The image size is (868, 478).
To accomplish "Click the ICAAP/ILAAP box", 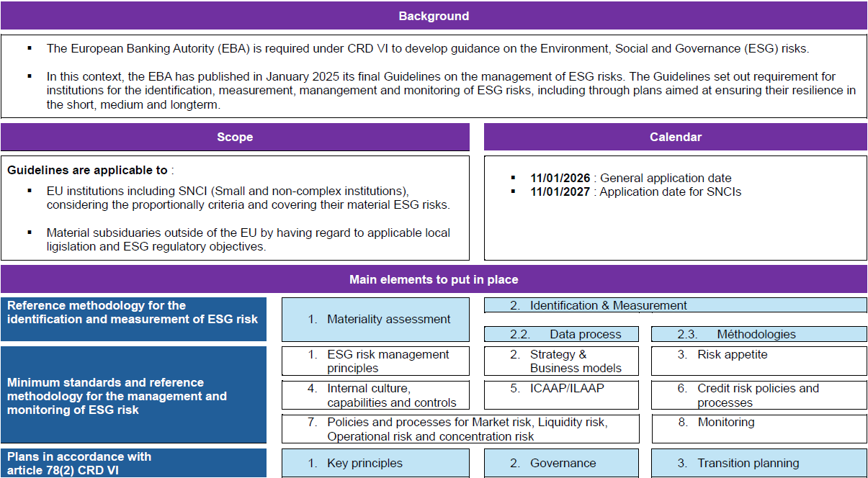I will coord(561,395).
